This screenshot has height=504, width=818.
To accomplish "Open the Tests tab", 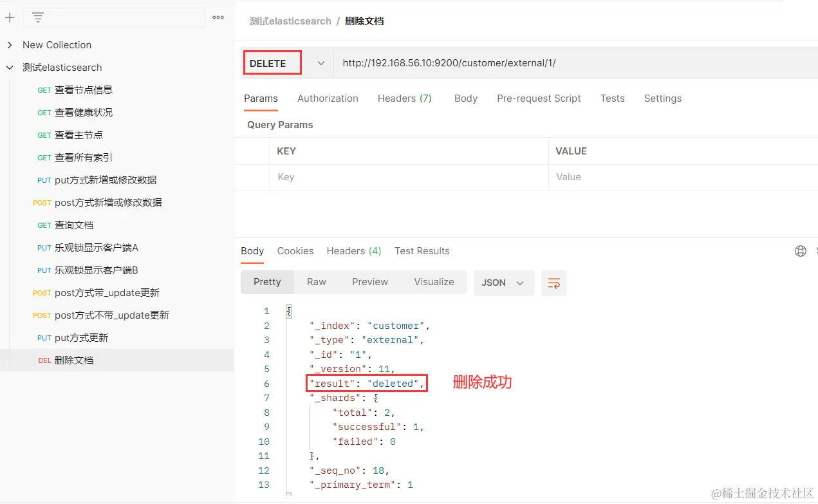I will 612,98.
